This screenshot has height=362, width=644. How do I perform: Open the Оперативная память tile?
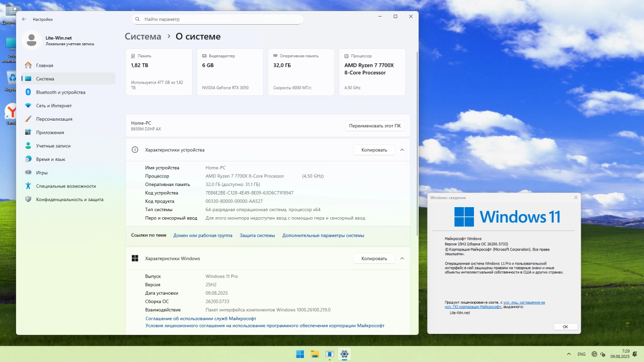(x=301, y=72)
